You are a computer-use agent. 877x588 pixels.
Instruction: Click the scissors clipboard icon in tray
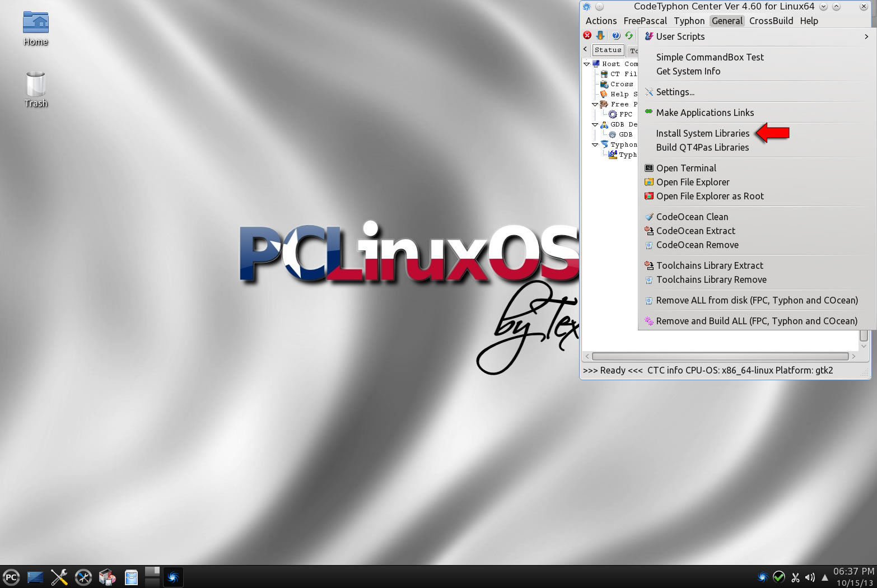[x=795, y=577]
